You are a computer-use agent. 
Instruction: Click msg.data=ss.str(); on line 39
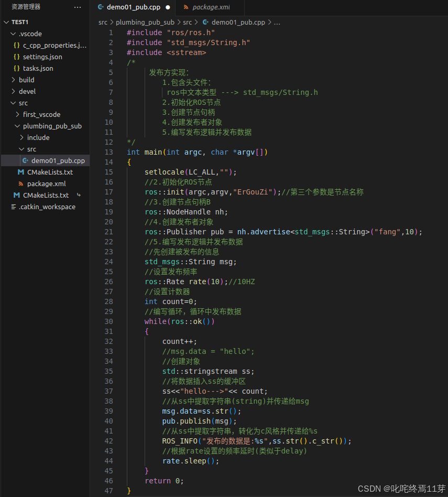(x=202, y=412)
